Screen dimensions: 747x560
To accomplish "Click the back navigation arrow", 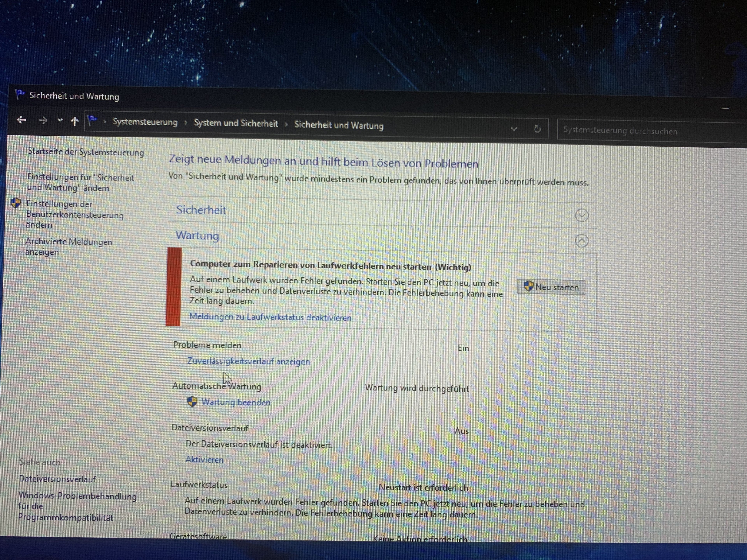I will [x=22, y=120].
